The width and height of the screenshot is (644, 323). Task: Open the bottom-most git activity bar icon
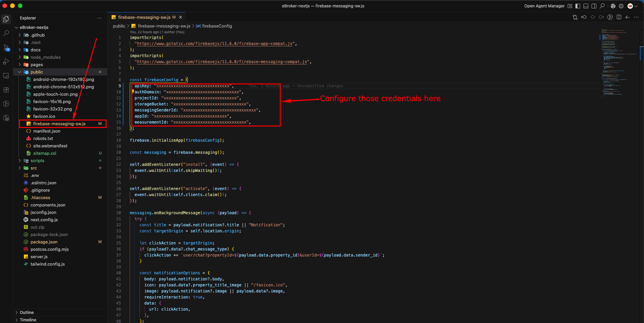pos(6,118)
